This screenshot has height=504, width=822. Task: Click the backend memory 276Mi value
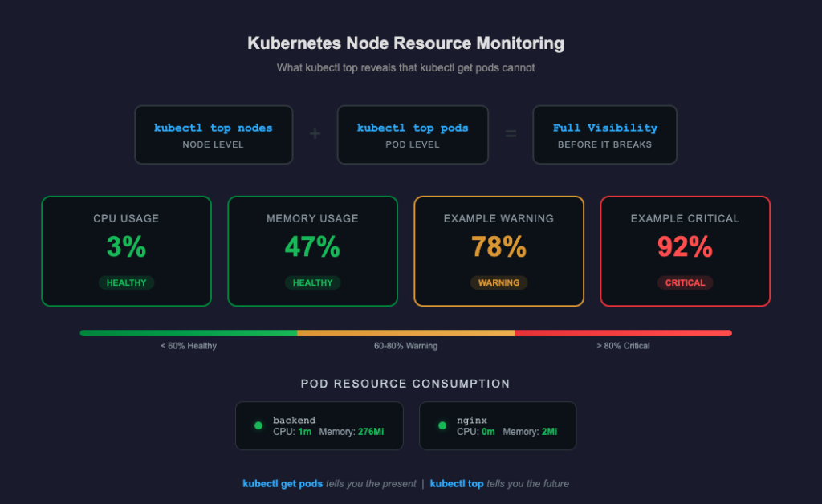(370, 432)
